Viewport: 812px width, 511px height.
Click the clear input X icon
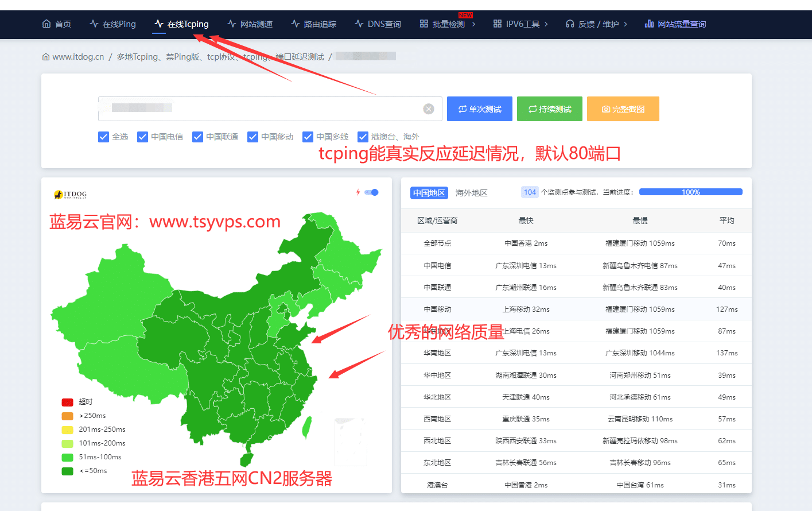429,109
